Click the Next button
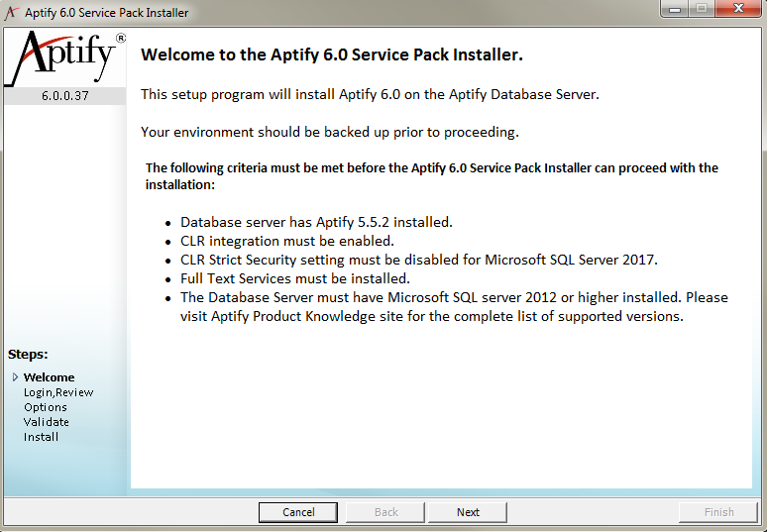 point(468,512)
